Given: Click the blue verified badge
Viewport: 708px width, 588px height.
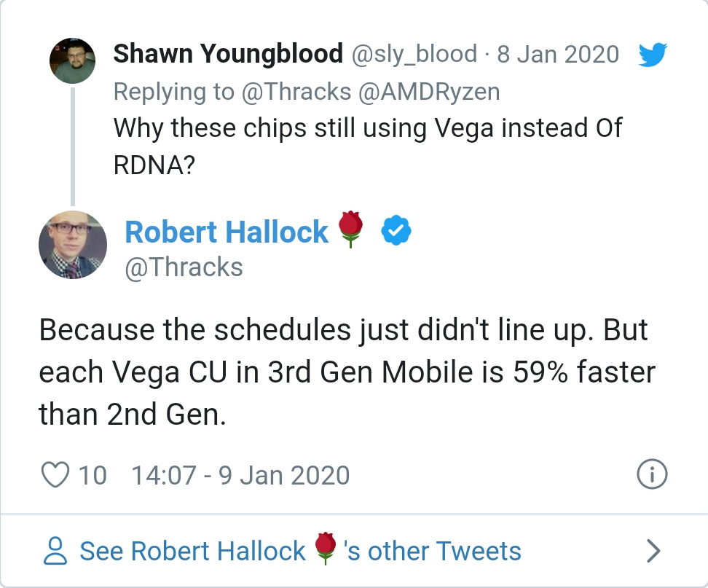Looking at the screenshot, I should (396, 230).
